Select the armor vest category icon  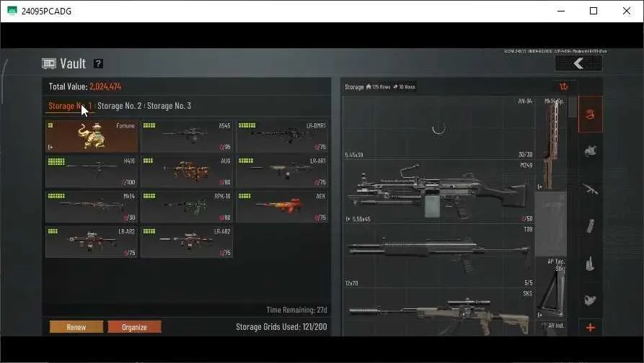coord(590,151)
